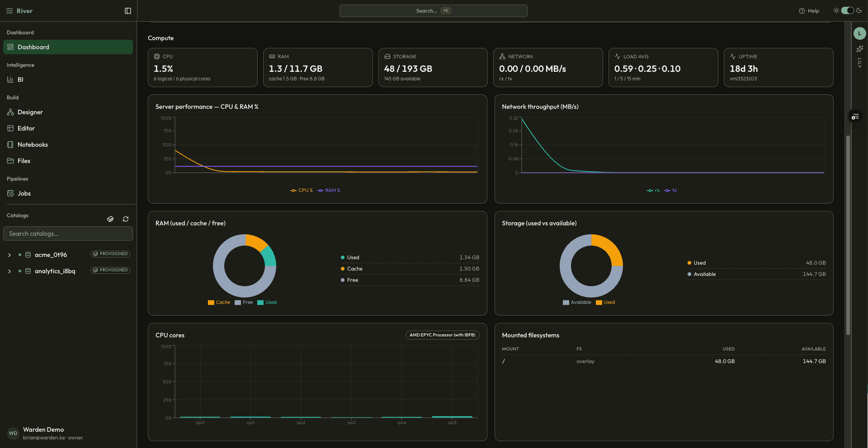Focus the Search catalogs field

[x=68, y=233]
